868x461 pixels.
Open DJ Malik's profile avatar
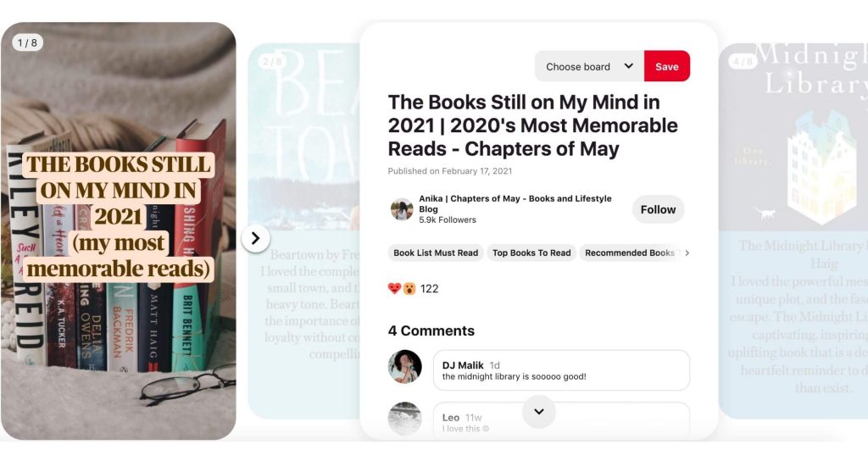tap(404, 366)
